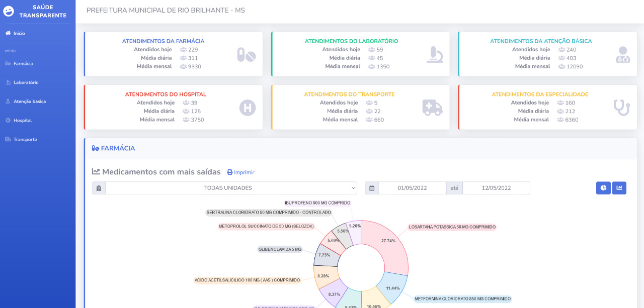Switch to bar chart view
The image size is (644, 308).
[x=619, y=188]
